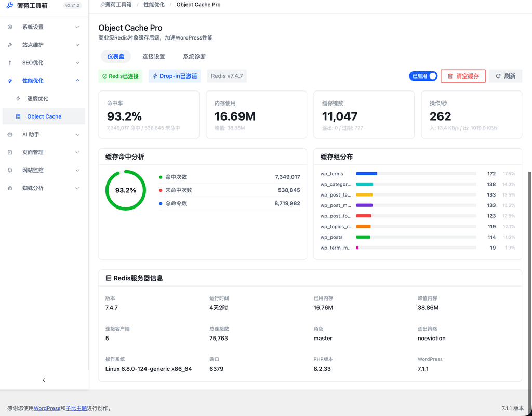Click the 系统设置 gear icon

coord(10,27)
